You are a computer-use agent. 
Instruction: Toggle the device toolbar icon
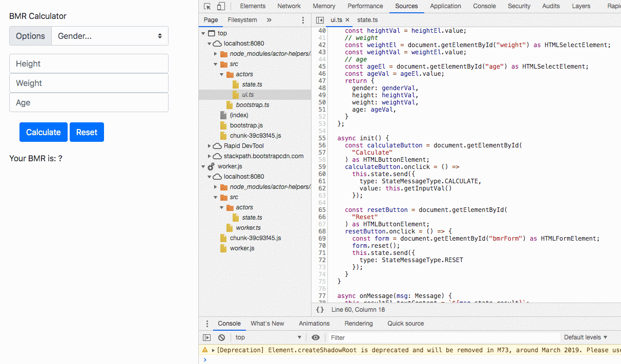point(221,6)
